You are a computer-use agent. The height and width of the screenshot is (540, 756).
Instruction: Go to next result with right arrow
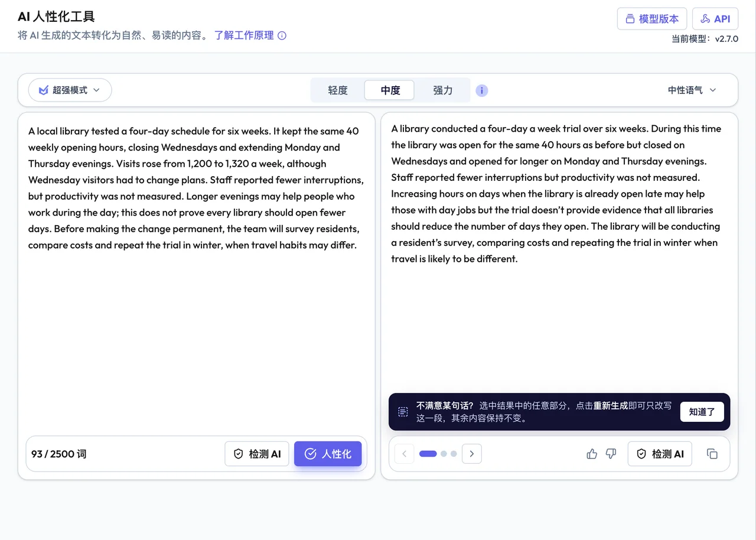coord(471,454)
